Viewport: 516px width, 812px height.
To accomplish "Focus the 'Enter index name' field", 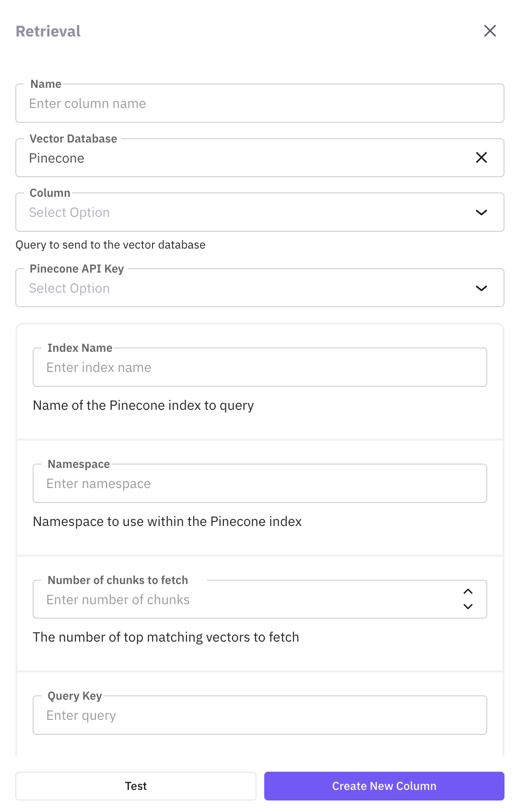I will [259, 368].
